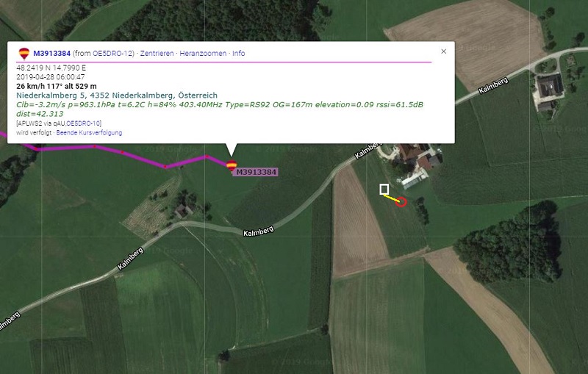Viewport: 588px width, 374px height.
Task: Click the M3913384 label beside the balloon marker
Action: point(256,172)
